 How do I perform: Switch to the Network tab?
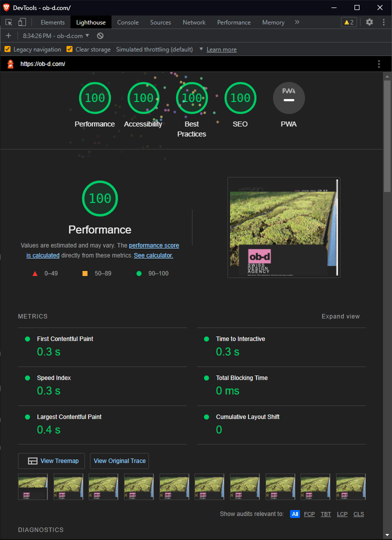194,22
